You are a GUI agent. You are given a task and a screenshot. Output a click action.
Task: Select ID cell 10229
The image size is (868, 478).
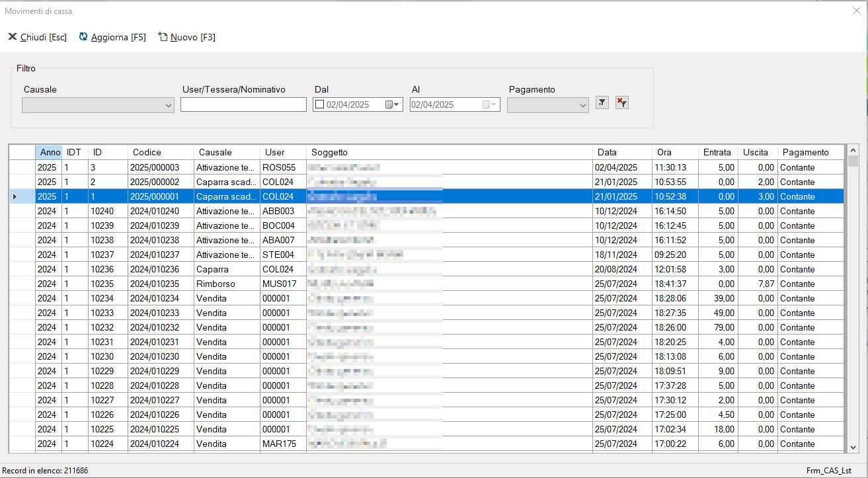(x=108, y=371)
